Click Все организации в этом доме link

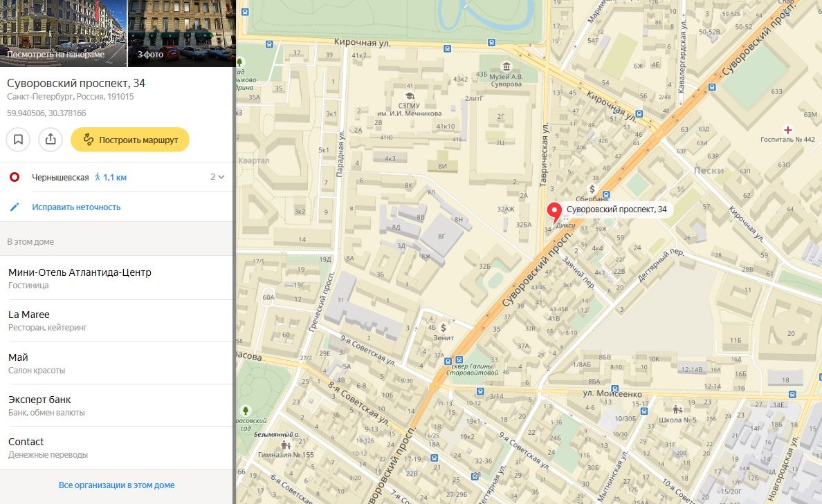pyautogui.click(x=116, y=485)
